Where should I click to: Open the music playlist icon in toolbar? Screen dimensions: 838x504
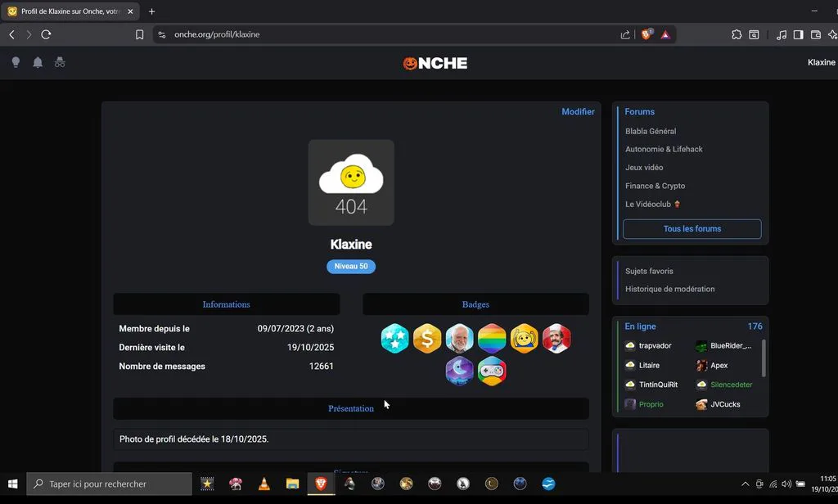[x=782, y=34]
